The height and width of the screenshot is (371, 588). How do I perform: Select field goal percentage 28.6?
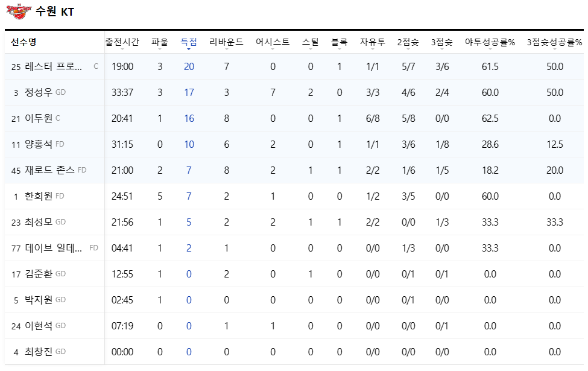pyautogui.click(x=490, y=144)
